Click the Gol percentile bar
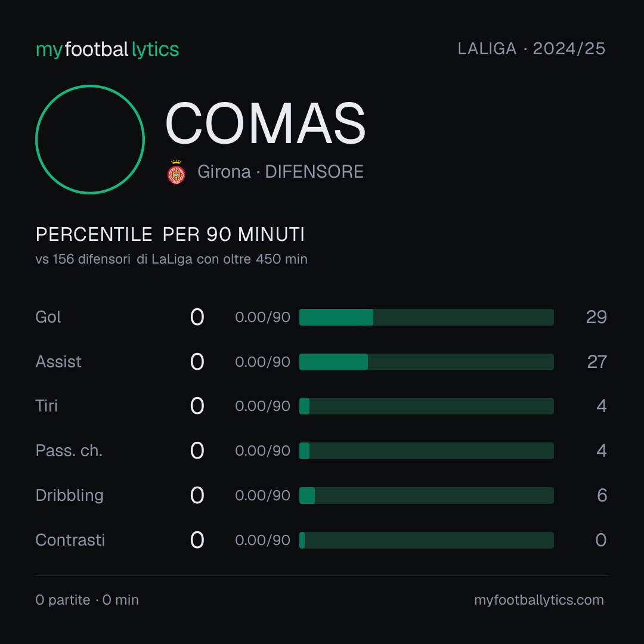This screenshot has height=644, width=644. tap(426, 317)
